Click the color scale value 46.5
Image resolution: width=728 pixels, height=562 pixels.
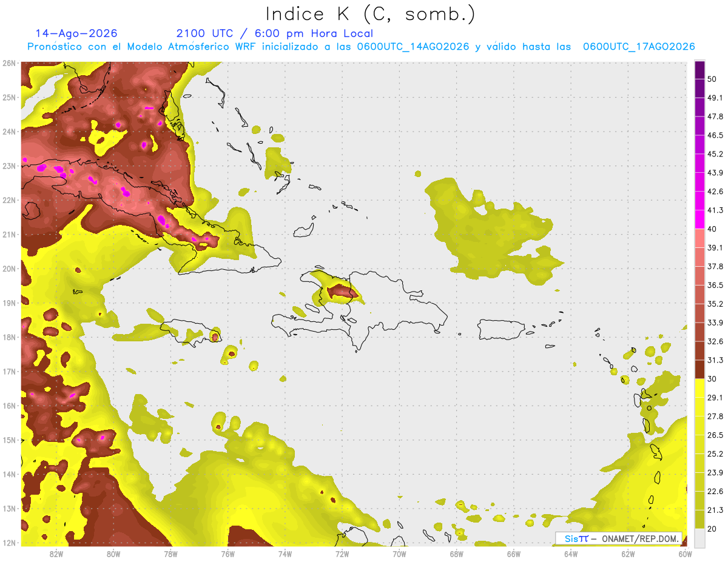pyautogui.click(x=715, y=135)
